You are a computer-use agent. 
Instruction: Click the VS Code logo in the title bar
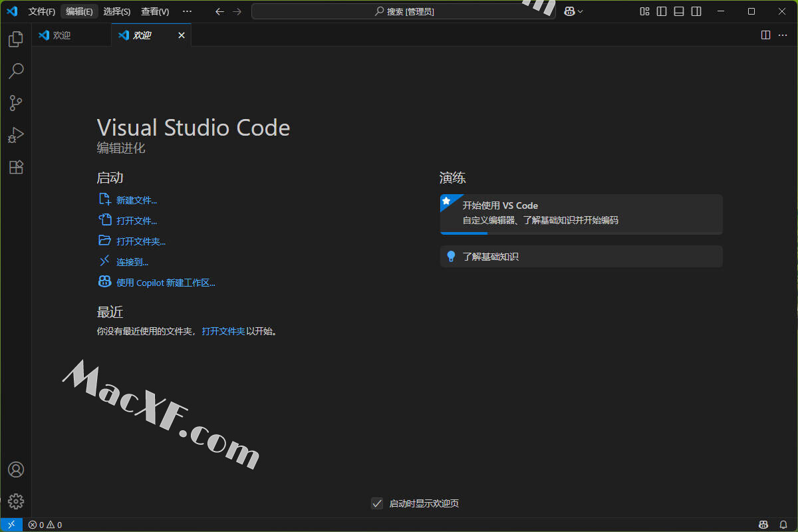tap(12, 11)
